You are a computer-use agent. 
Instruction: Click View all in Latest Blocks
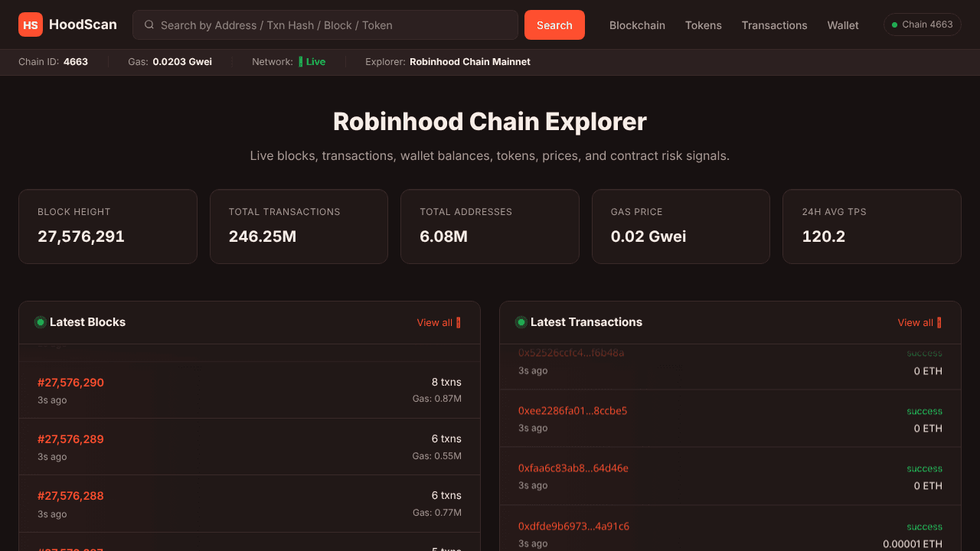[439, 322]
